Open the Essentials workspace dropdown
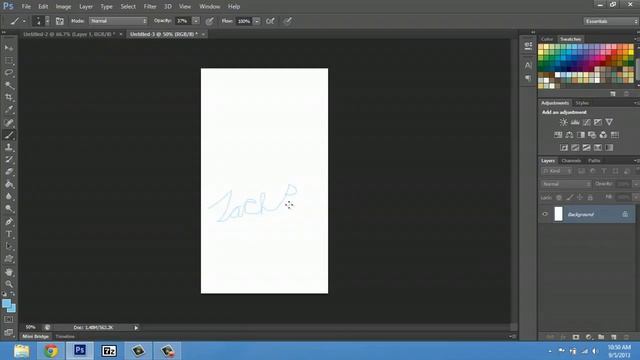 click(611, 21)
